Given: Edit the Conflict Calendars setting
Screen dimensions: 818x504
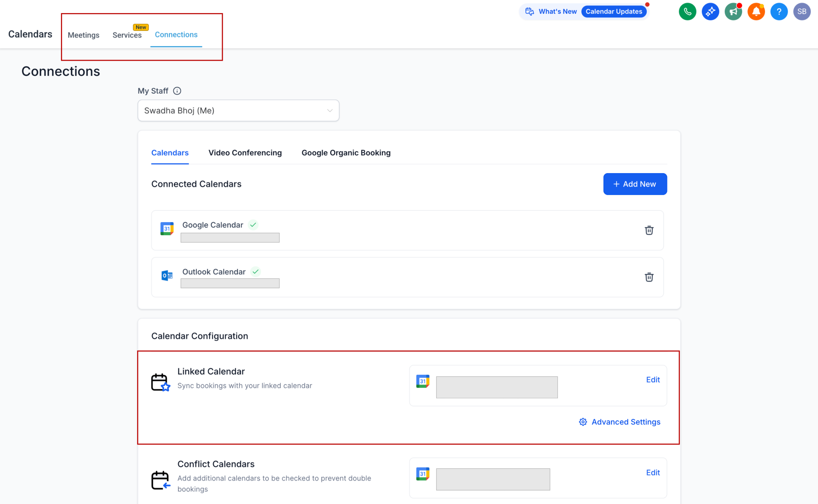Looking at the screenshot, I should [653, 472].
